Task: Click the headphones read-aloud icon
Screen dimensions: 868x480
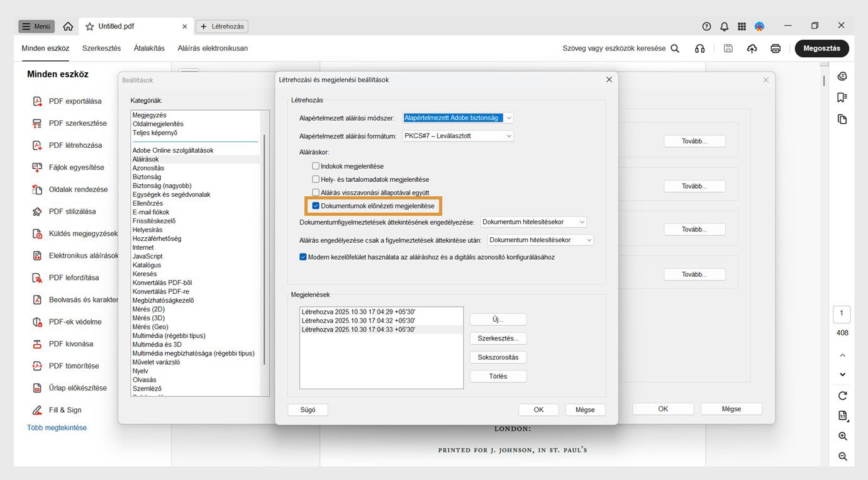Action: point(699,48)
